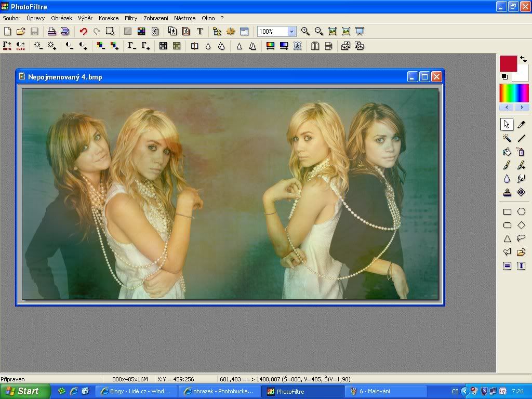Increase brightness with sun plus icon

coord(52,46)
